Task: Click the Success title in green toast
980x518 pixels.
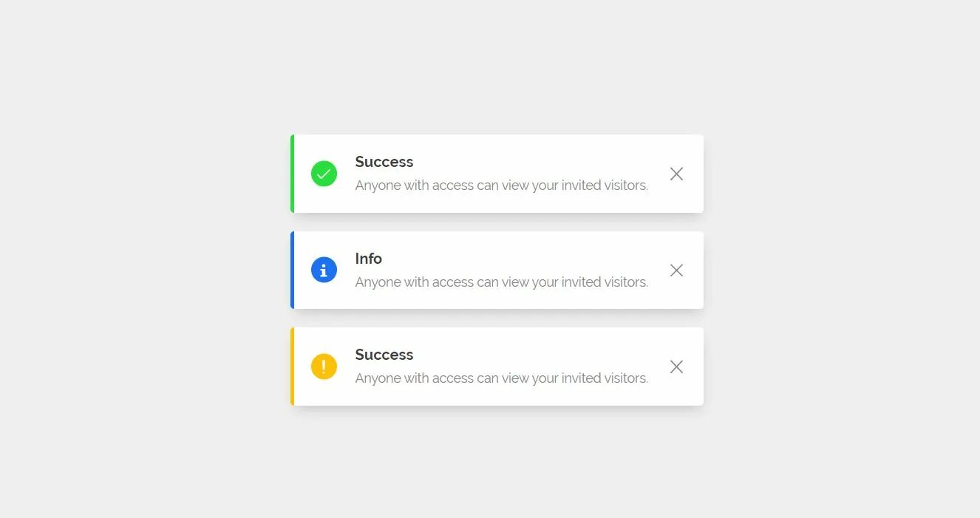Action: [x=384, y=162]
